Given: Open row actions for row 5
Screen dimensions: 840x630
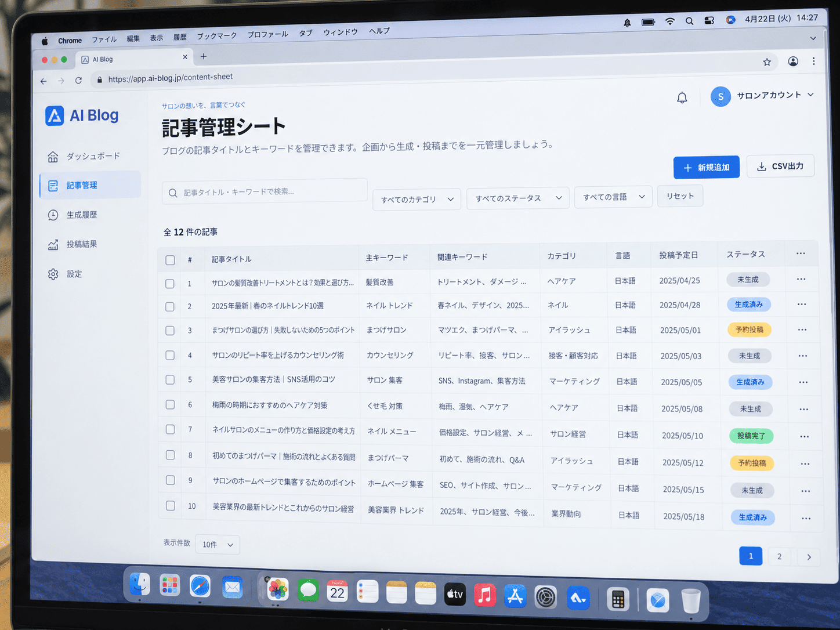Looking at the screenshot, I should 803,382.
